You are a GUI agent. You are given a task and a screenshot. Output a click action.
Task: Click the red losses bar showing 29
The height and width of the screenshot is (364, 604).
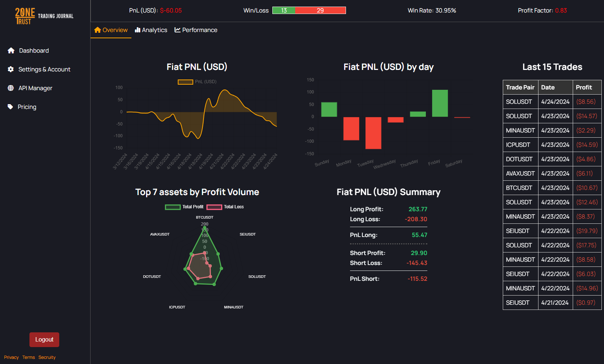[x=320, y=10]
